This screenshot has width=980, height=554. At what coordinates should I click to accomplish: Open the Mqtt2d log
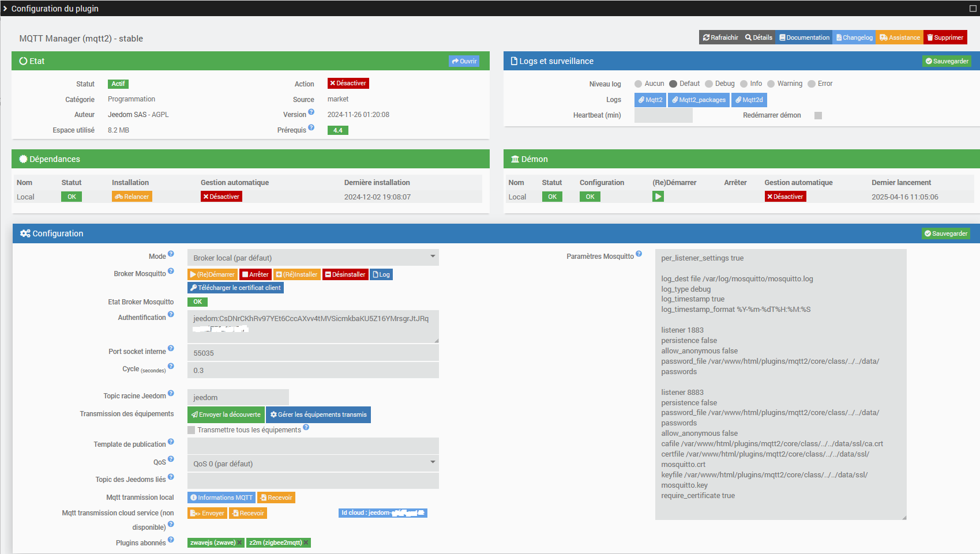click(x=749, y=100)
